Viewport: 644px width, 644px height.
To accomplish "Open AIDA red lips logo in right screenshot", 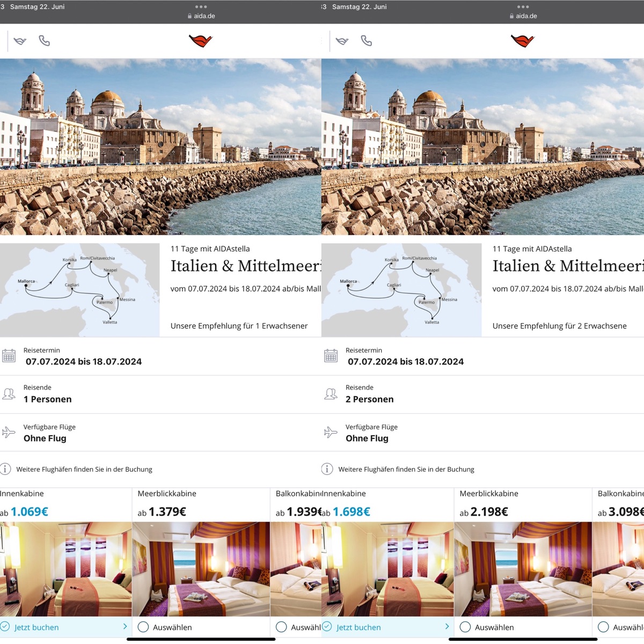I will (x=523, y=40).
